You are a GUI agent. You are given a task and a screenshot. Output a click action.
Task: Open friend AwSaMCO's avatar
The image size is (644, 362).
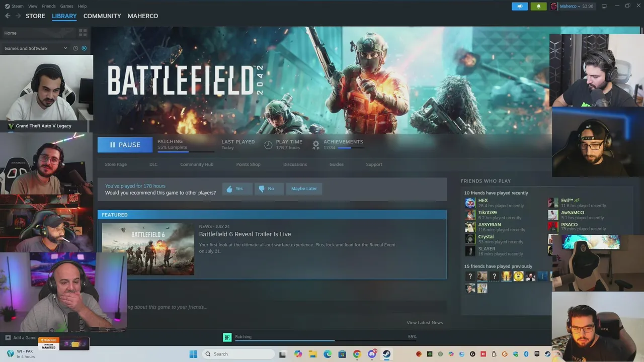[x=553, y=215]
